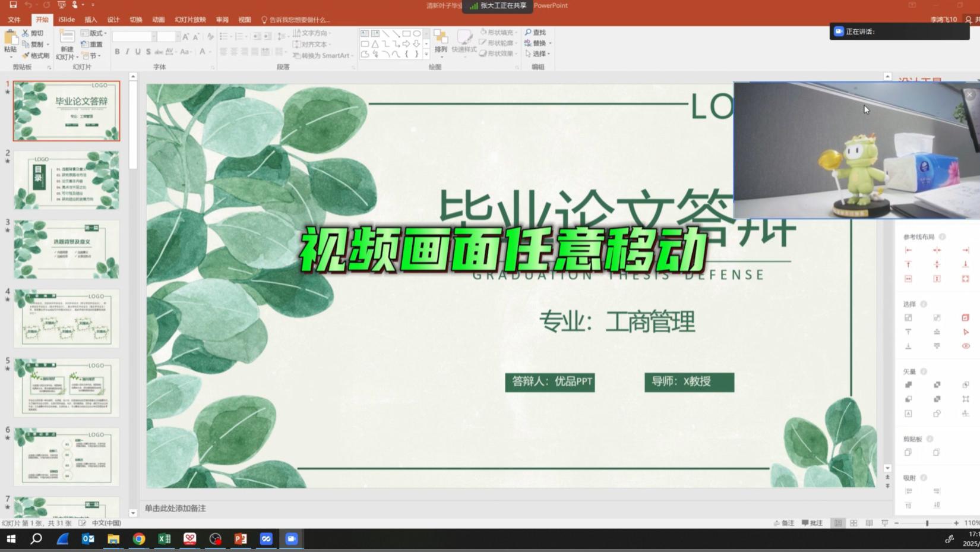The width and height of the screenshot is (980, 552).
Task: Open Slide Show view from the status bar
Action: click(x=885, y=523)
